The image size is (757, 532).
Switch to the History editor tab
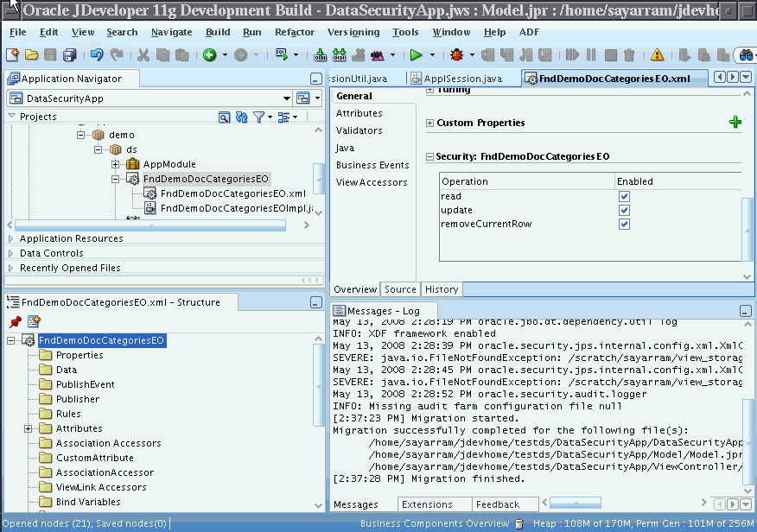click(x=442, y=289)
